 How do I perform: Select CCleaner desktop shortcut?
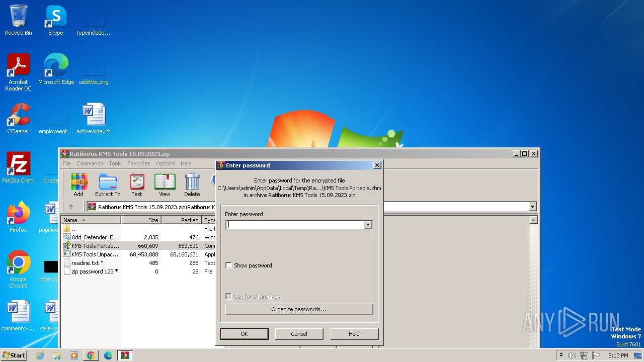coord(18,119)
